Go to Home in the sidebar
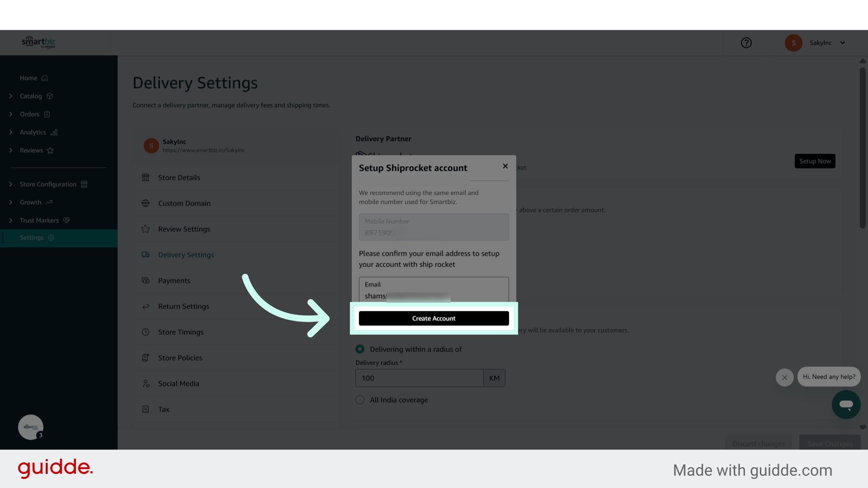 tap(28, 78)
